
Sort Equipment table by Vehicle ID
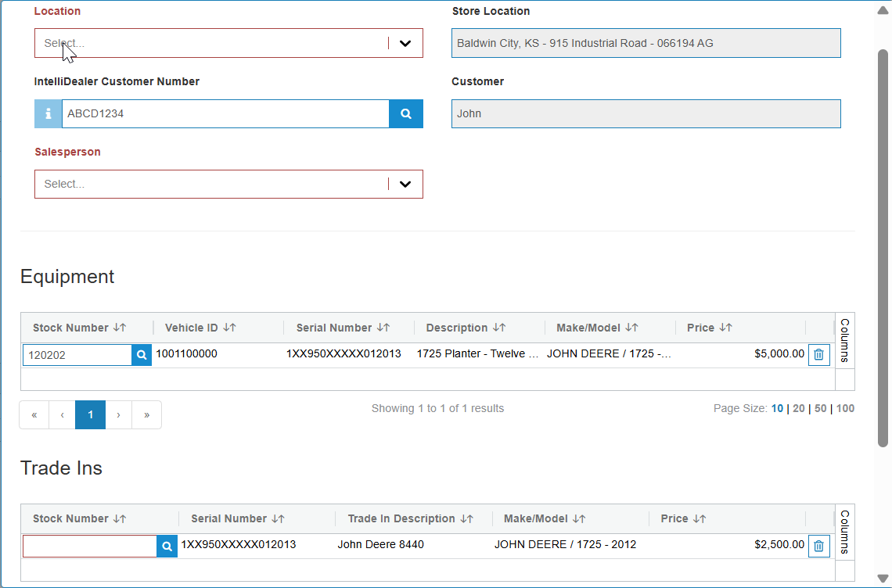(229, 328)
